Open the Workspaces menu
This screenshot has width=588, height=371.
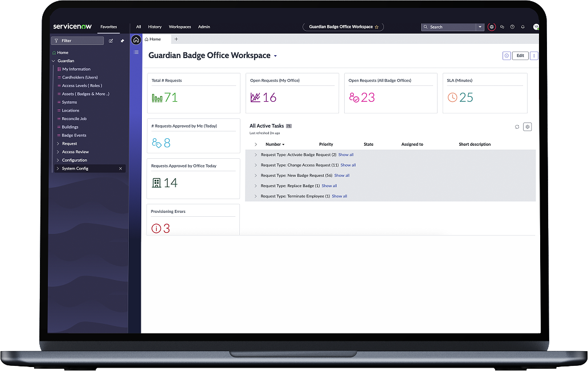(179, 27)
